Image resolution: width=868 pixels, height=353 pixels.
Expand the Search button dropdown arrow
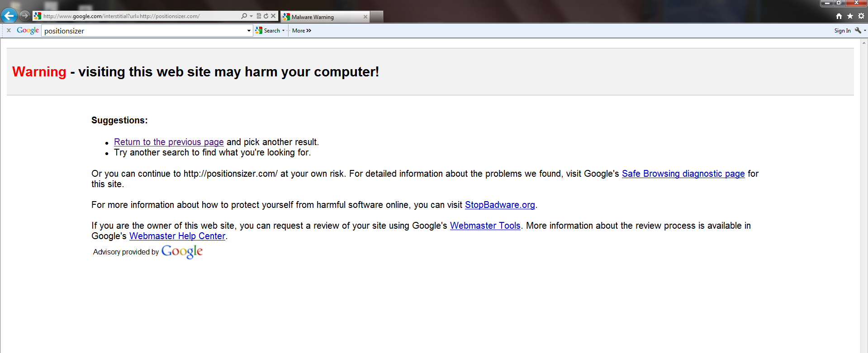[x=284, y=31]
